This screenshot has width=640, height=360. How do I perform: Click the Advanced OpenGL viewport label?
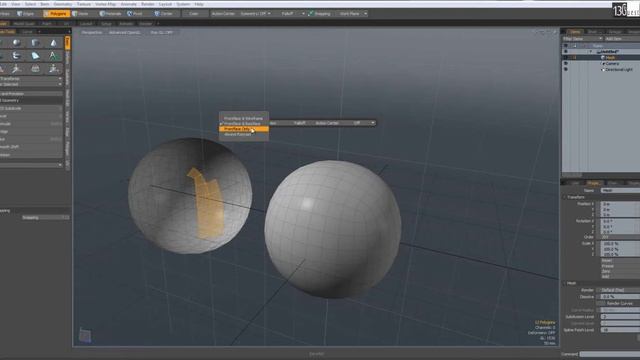pos(125,32)
